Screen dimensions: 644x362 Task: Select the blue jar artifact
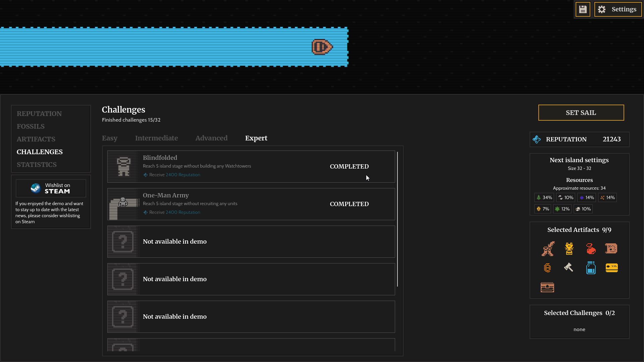tap(591, 268)
